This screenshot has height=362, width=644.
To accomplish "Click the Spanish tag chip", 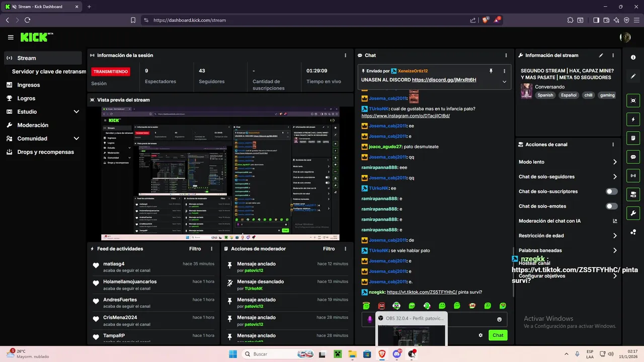I will tap(545, 95).
